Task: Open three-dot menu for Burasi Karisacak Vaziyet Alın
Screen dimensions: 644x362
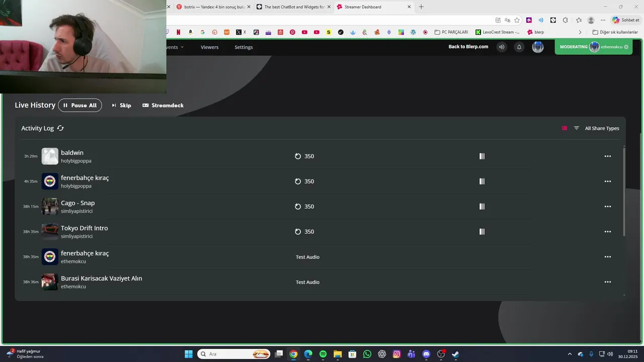Action: (608, 282)
